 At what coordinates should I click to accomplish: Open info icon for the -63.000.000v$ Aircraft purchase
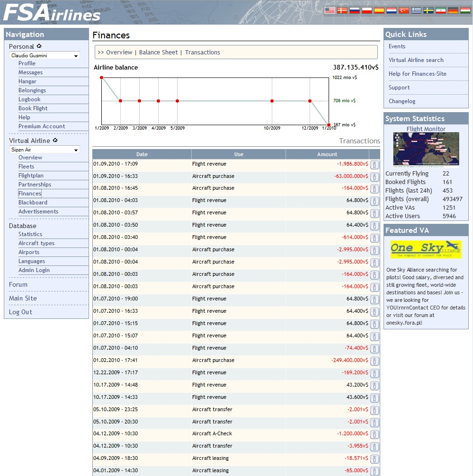pos(374,177)
